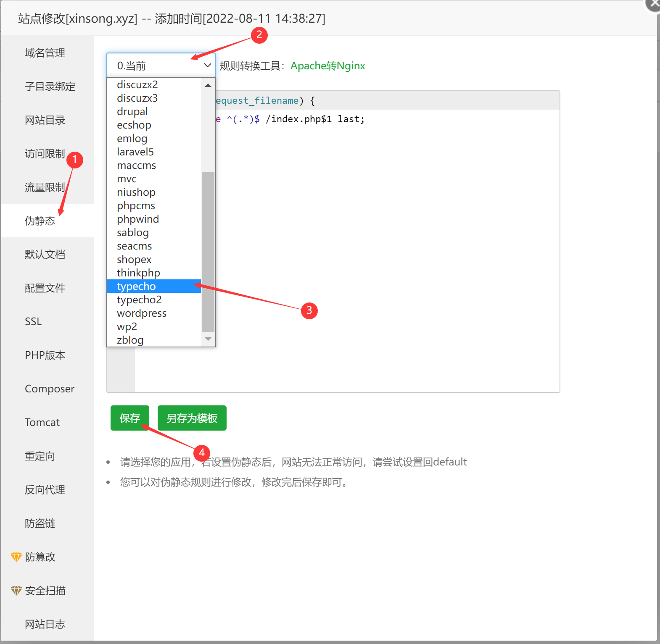This screenshot has height=644, width=660.
Task: Go to 反向代理 tab
Action: pyautogui.click(x=45, y=490)
